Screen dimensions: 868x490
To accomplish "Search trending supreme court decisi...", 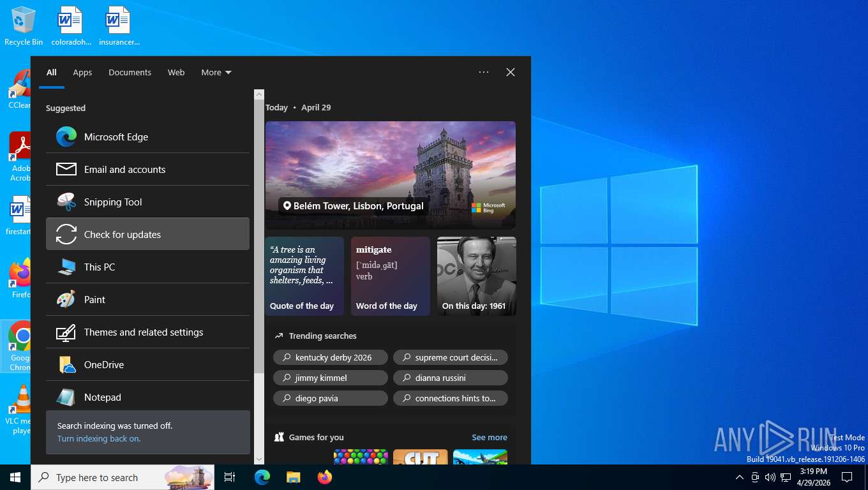I will click(451, 357).
